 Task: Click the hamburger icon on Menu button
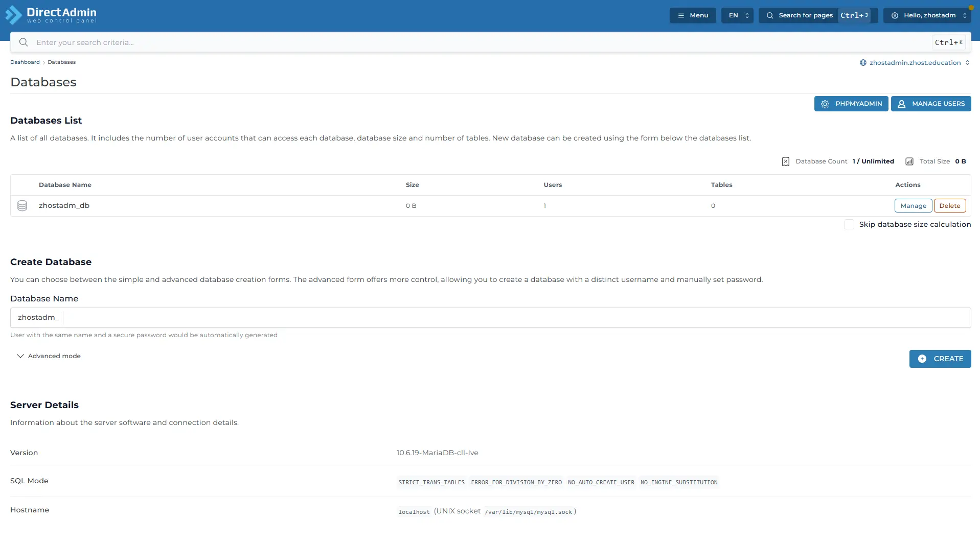coord(681,15)
